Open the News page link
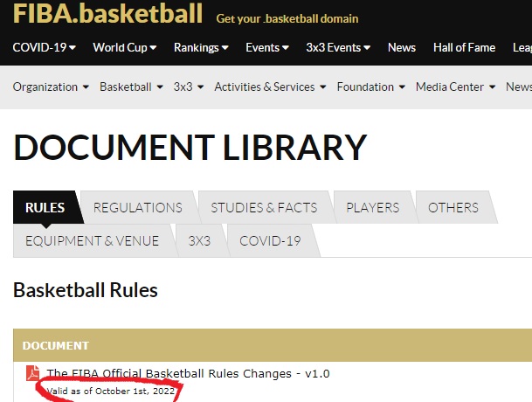This screenshot has height=402, width=532. (x=402, y=47)
